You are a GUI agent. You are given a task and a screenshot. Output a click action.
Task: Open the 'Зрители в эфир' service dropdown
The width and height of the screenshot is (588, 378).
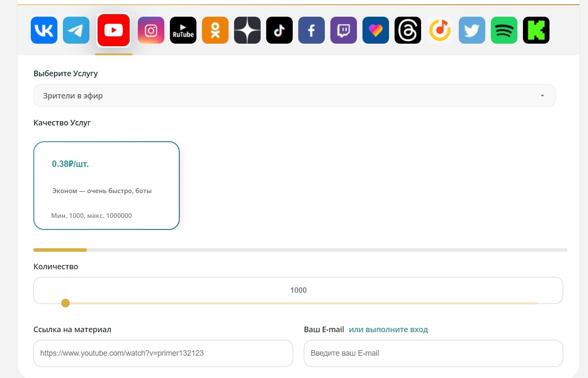[x=294, y=96]
